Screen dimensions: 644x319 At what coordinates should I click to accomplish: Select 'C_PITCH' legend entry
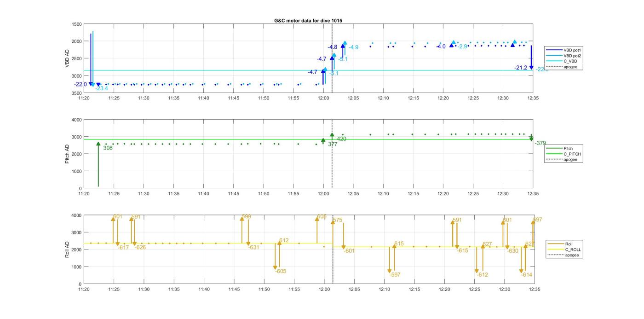(x=572, y=154)
